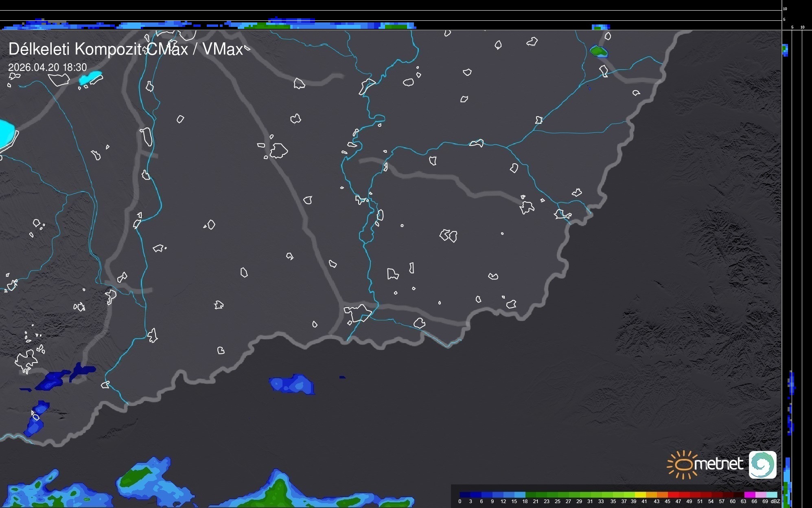Click the blue radar echo south of the border
Viewport: 812px width, 508px height.
tap(292, 384)
